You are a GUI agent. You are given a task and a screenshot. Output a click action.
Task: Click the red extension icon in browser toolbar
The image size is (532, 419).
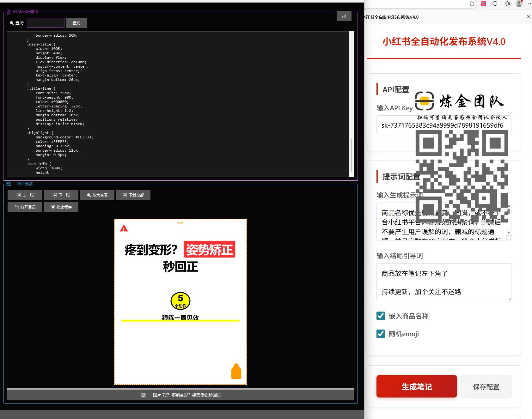(x=483, y=3)
